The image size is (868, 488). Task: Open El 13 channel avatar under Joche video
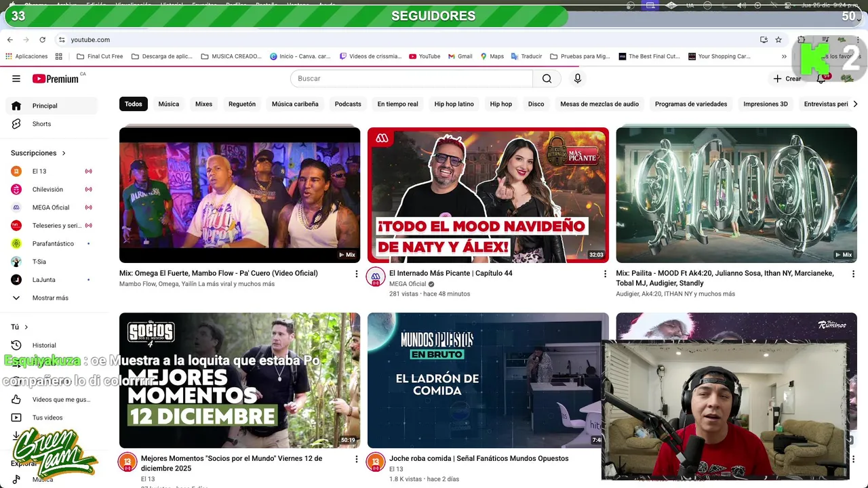[x=376, y=462]
